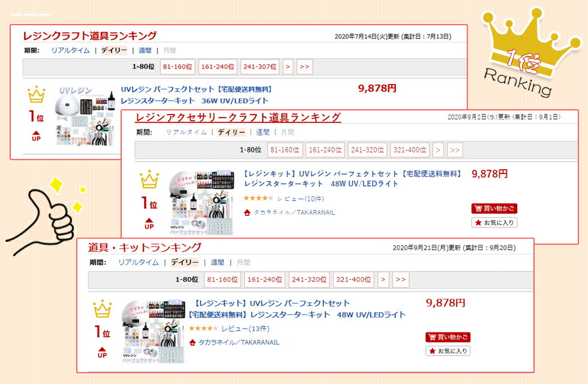588x384 pixels.
Task: Jump to the last page >> in the 道具・キット ranking
Action: tap(401, 280)
